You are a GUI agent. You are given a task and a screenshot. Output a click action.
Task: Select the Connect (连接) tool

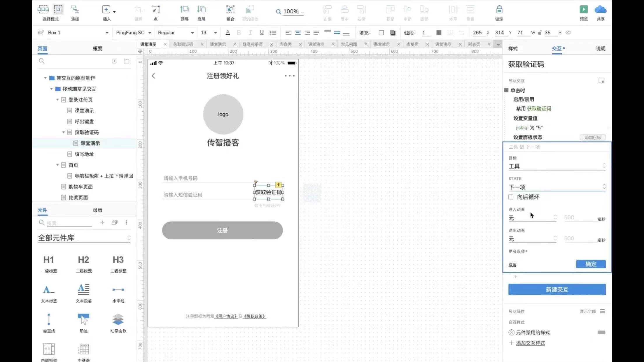pos(75,10)
